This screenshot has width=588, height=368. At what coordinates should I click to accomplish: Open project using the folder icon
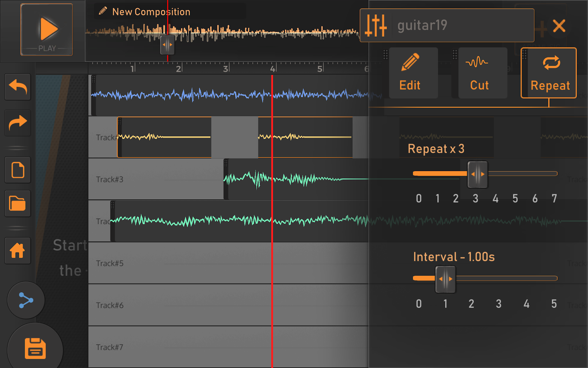point(18,204)
